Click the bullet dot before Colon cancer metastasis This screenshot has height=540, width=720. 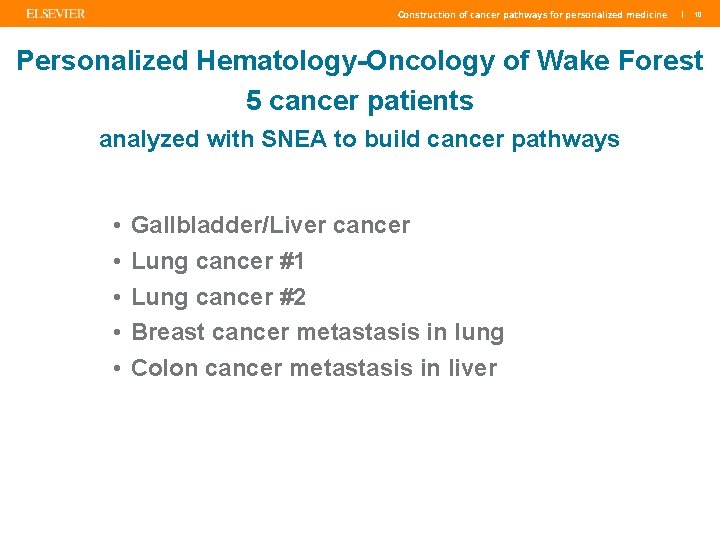tap(117, 369)
